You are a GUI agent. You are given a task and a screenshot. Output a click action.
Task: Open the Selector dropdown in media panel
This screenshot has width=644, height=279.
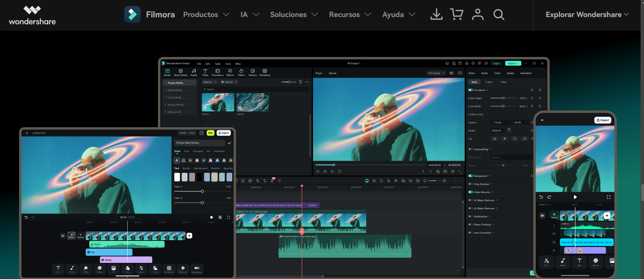pyautogui.click(x=210, y=82)
